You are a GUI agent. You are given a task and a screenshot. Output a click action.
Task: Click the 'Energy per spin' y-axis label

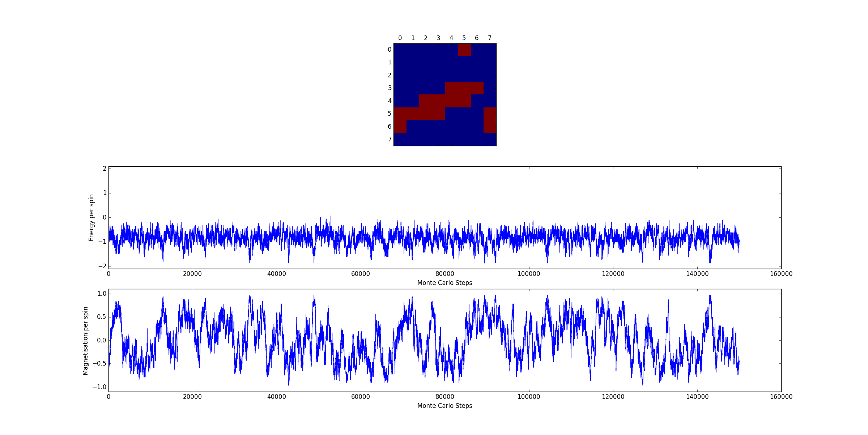pyautogui.click(x=92, y=218)
